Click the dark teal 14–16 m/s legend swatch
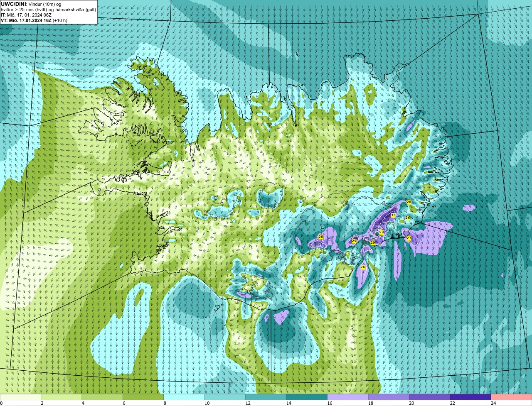The image size is (532, 406). pos(307,397)
